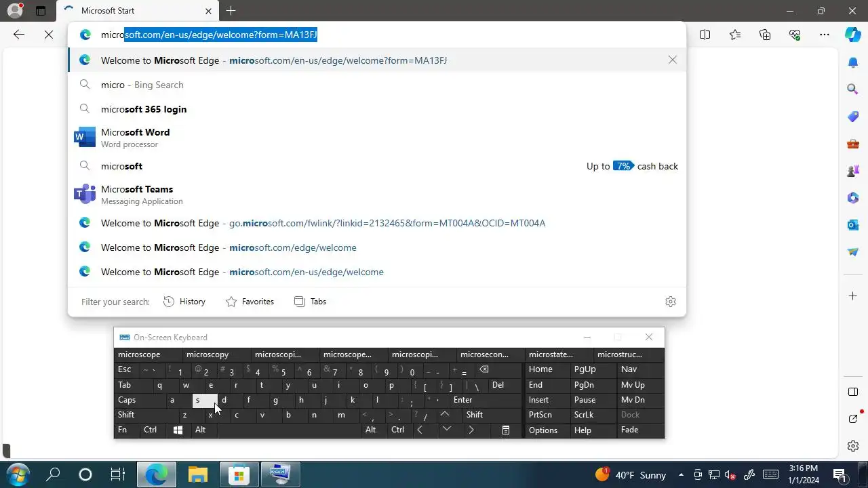Image resolution: width=868 pixels, height=488 pixels.
Task: Click the Fade key on keyboard
Action: [640, 430]
